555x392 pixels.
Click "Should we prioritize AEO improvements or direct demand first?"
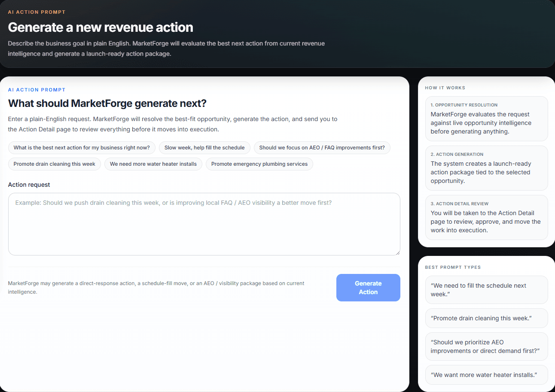(486, 346)
